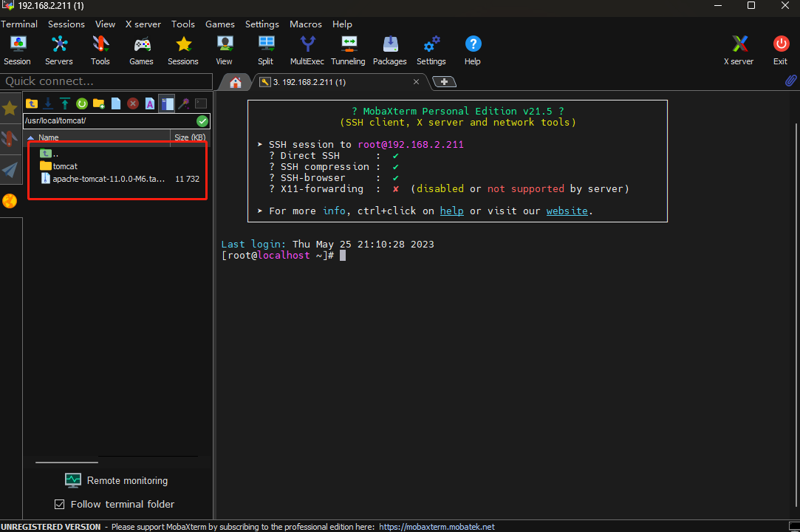Open the tomcat folder

pos(65,166)
